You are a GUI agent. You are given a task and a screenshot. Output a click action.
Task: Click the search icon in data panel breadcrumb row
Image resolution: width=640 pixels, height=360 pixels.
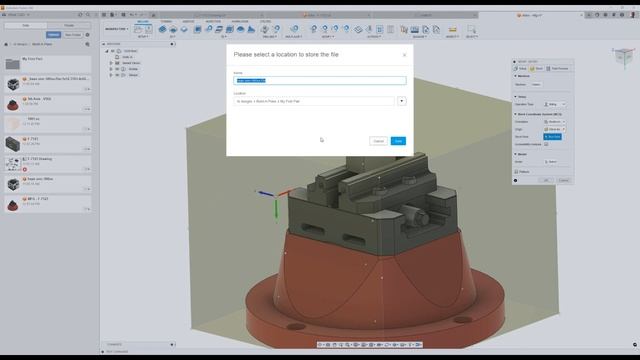pyautogui.click(x=87, y=44)
